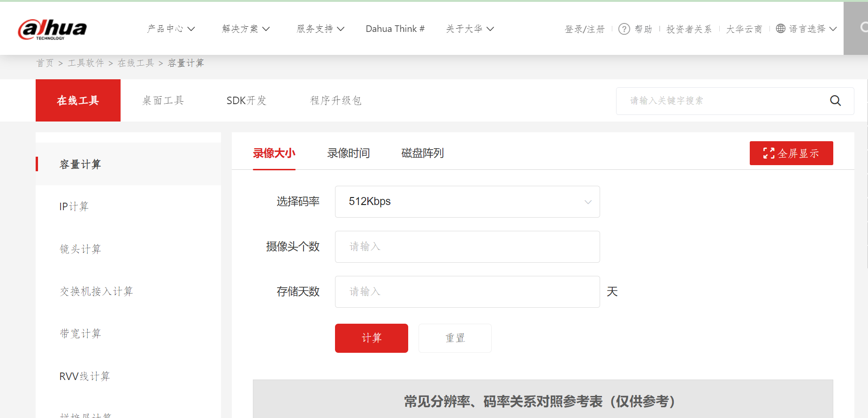Open the Dahua Think # page
868x418 pixels.
coord(395,29)
